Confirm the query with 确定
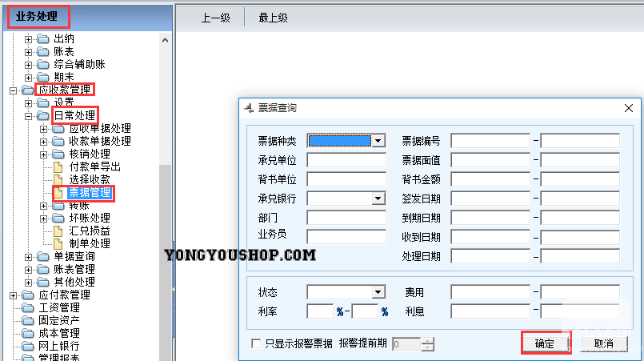The height and width of the screenshot is (361, 644). coord(545,343)
